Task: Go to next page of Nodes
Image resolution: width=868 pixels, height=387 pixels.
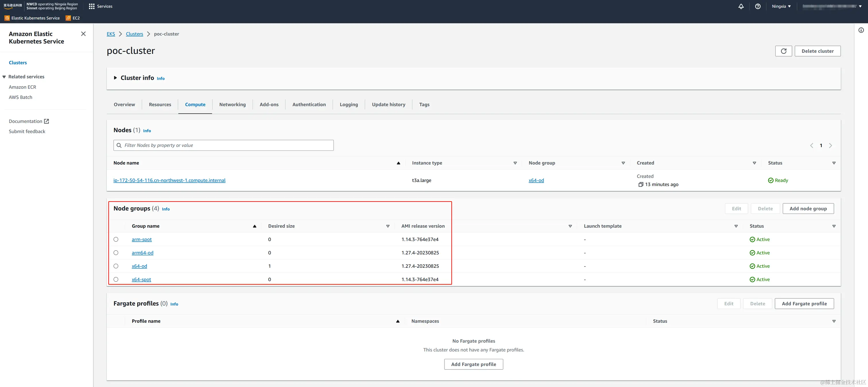Action: coord(831,145)
